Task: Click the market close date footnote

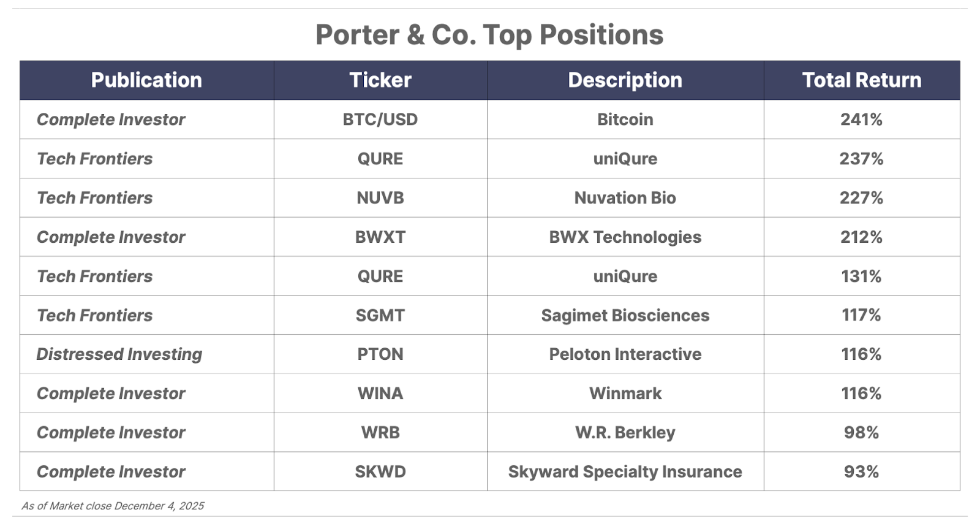Action: [113, 506]
